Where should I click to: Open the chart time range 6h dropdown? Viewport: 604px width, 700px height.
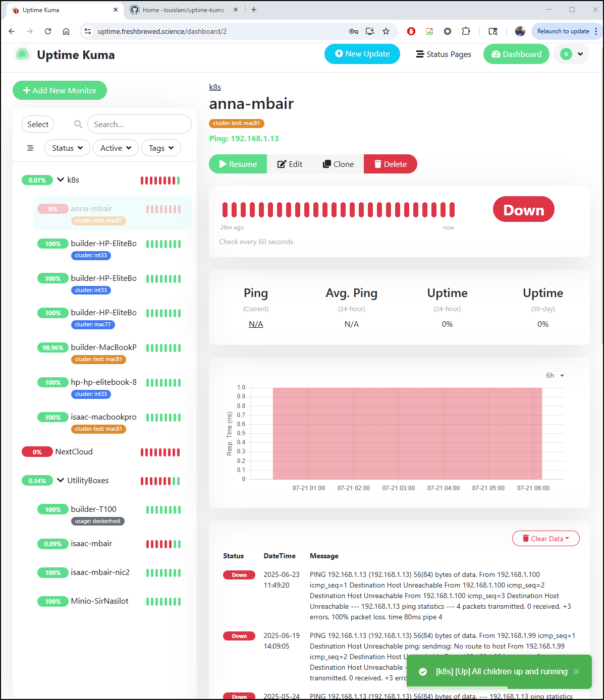(555, 375)
